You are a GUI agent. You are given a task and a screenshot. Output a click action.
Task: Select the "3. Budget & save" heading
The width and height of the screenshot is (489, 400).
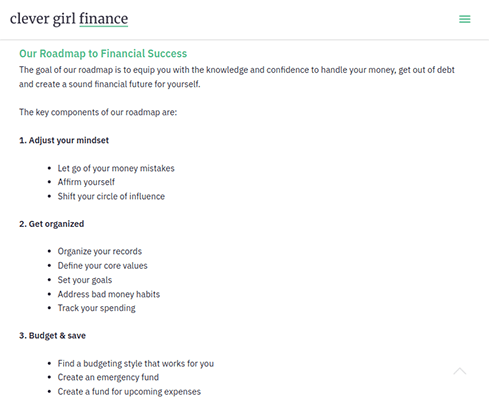[x=52, y=336]
